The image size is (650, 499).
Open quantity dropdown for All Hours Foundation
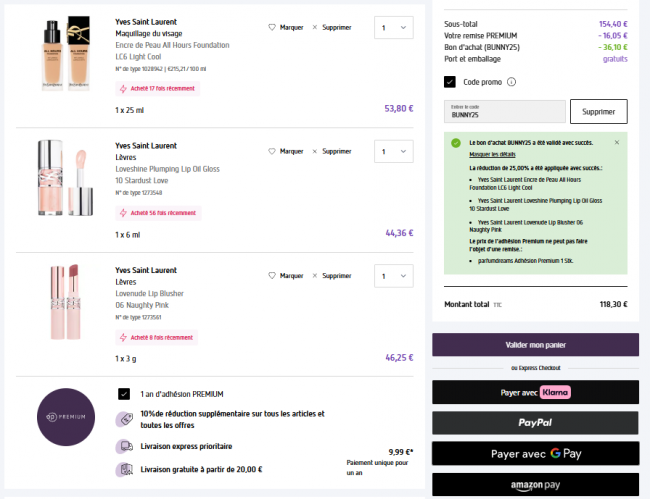[393, 27]
